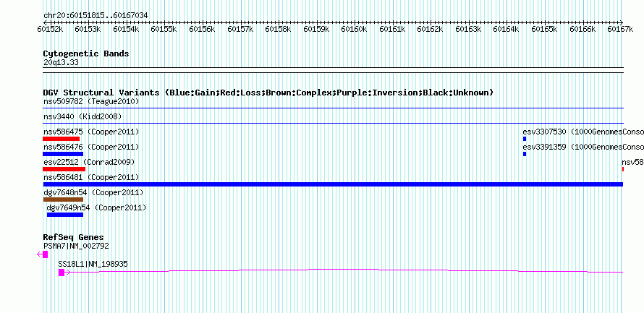
Task: Click the 60153k ruler position
Action: [x=88, y=29]
